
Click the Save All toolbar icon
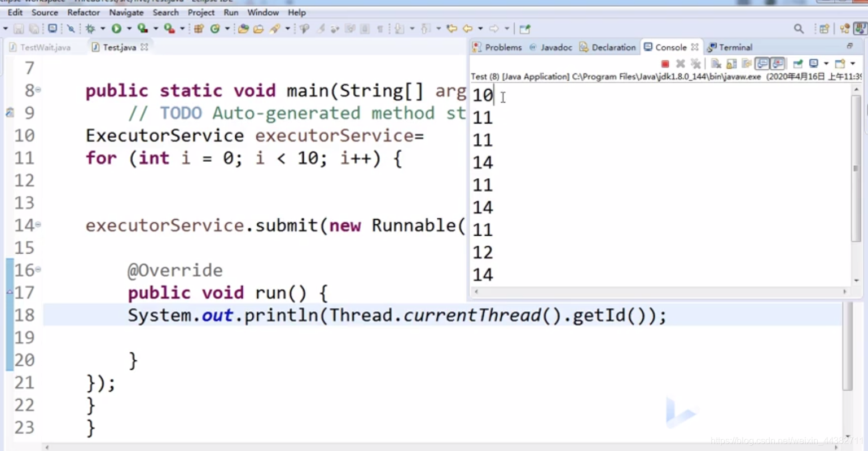click(x=34, y=29)
